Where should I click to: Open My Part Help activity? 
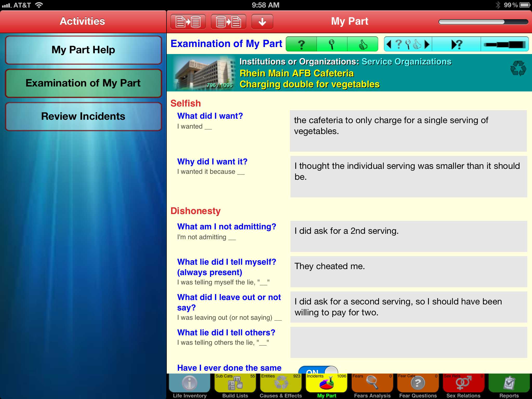pyautogui.click(x=83, y=50)
